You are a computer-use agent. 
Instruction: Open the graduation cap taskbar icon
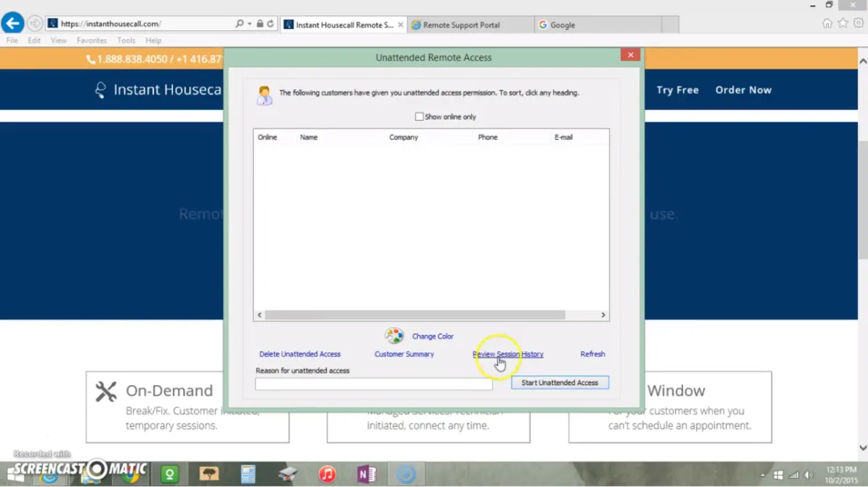click(288, 474)
